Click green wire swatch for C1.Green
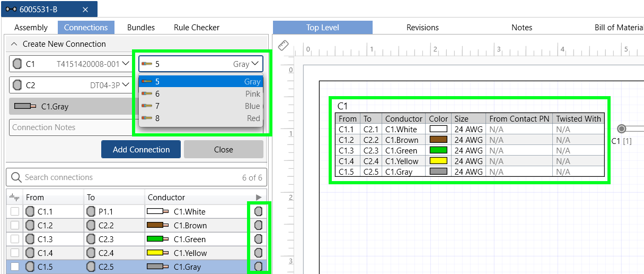644x274 pixels. tap(157, 239)
